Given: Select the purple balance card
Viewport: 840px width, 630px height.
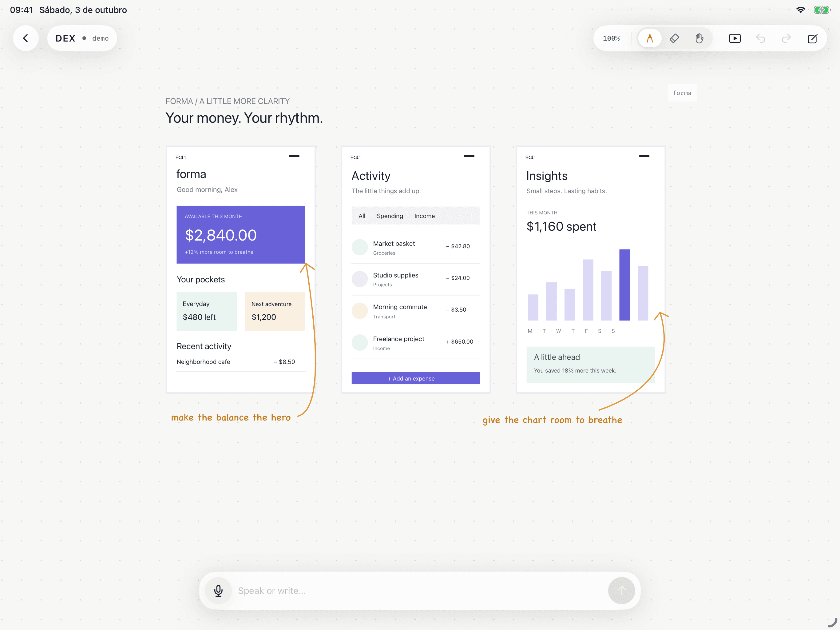Looking at the screenshot, I should 241,234.
